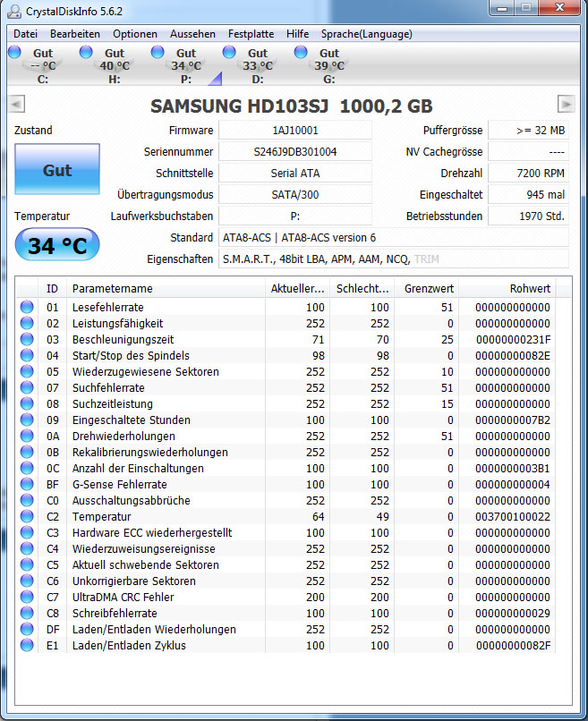Click the Eigenschaften features field
This screenshot has height=721, width=588.
[394, 259]
